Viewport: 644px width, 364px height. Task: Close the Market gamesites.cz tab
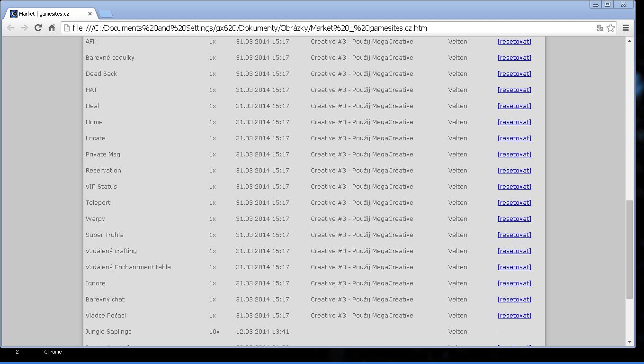pos(90,14)
